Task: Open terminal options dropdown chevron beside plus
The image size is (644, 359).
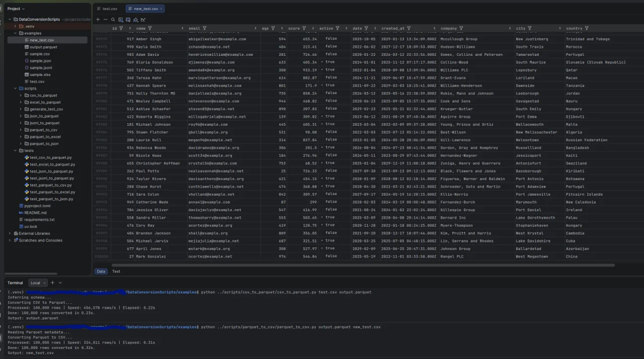Action: [60, 283]
